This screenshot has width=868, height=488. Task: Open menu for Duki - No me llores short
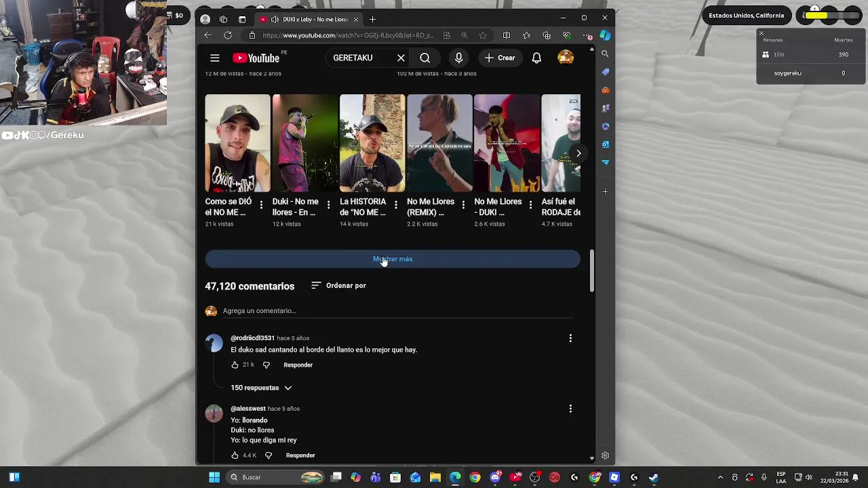328,204
